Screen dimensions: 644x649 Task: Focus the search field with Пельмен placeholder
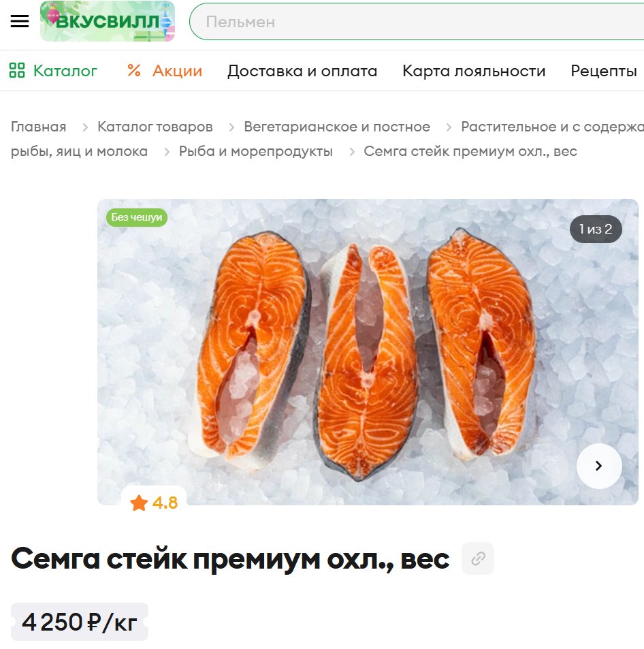point(417,22)
